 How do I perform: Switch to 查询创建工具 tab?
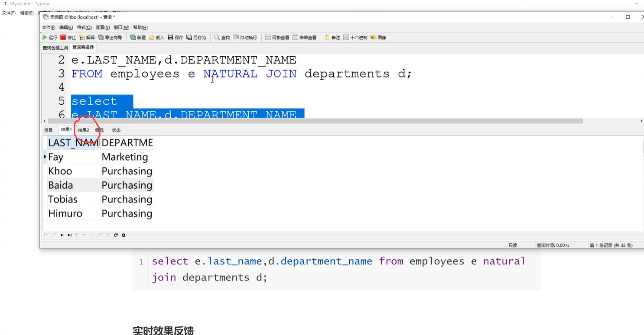coord(55,48)
